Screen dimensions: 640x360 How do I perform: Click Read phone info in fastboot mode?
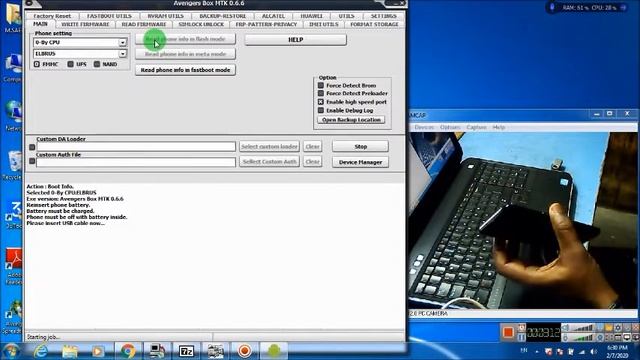[185, 70]
